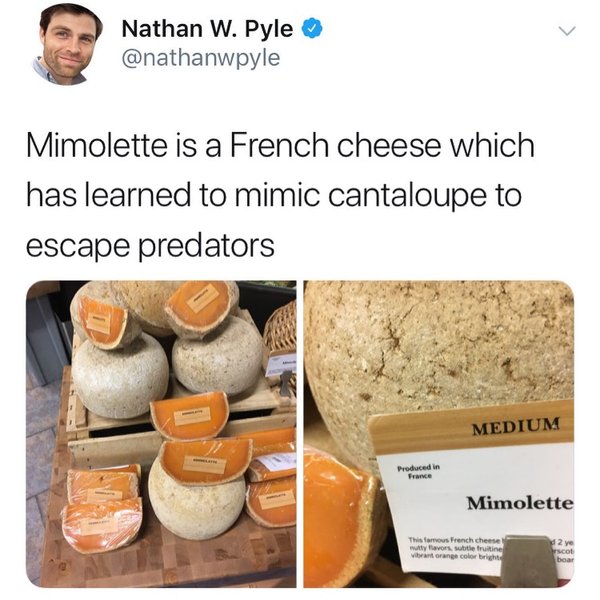600x600 pixels.
Task: Open the left cheese display photo
Action: pos(161,434)
